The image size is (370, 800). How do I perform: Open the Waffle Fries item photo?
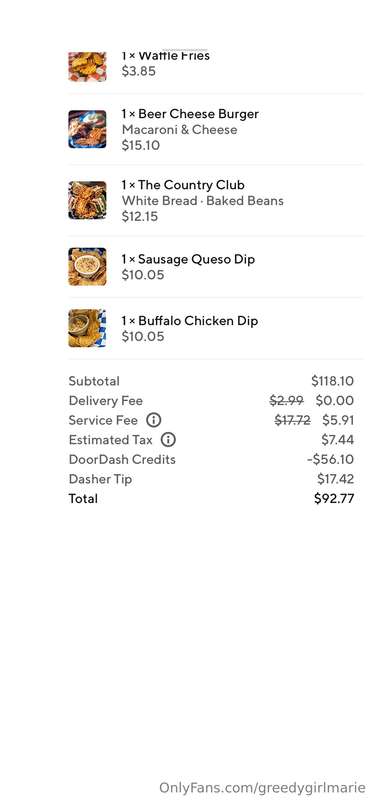[87, 66]
